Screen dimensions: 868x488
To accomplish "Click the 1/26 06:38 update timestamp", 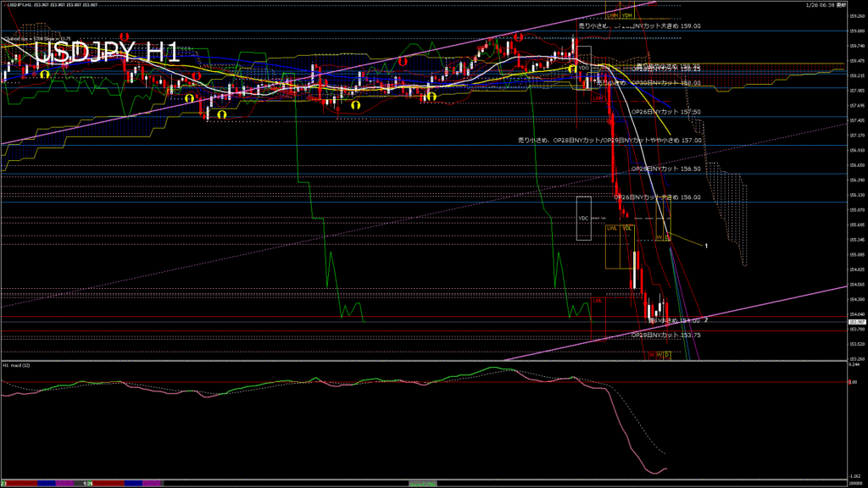I will point(819,5).
